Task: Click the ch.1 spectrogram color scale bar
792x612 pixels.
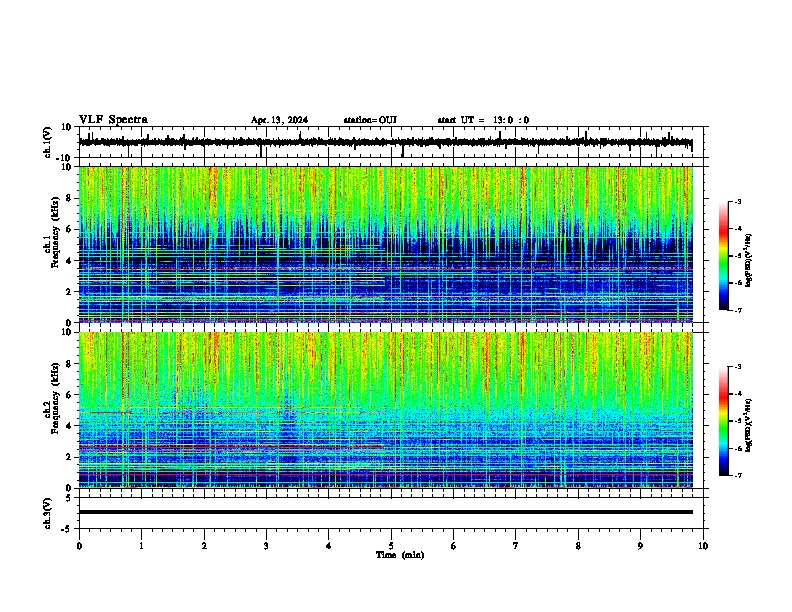Action: [723, 256]
